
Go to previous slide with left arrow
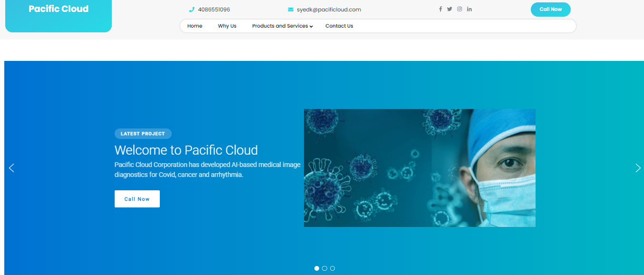[x=11, y=168]
